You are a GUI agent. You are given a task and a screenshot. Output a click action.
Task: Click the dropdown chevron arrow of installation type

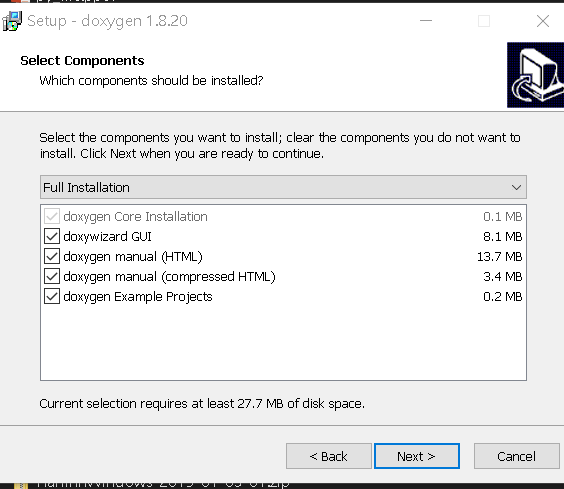click(x=516, y=187)
